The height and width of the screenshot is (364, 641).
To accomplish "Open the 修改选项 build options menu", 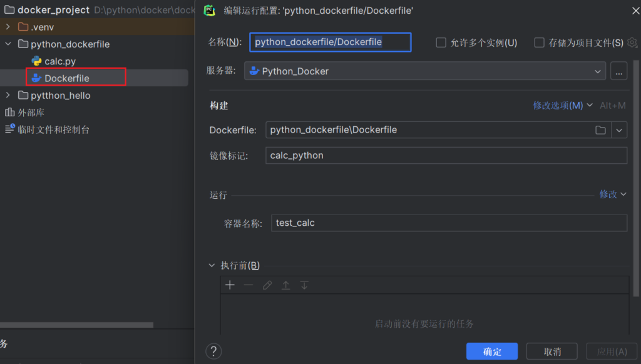I will [x=562, y=106].
